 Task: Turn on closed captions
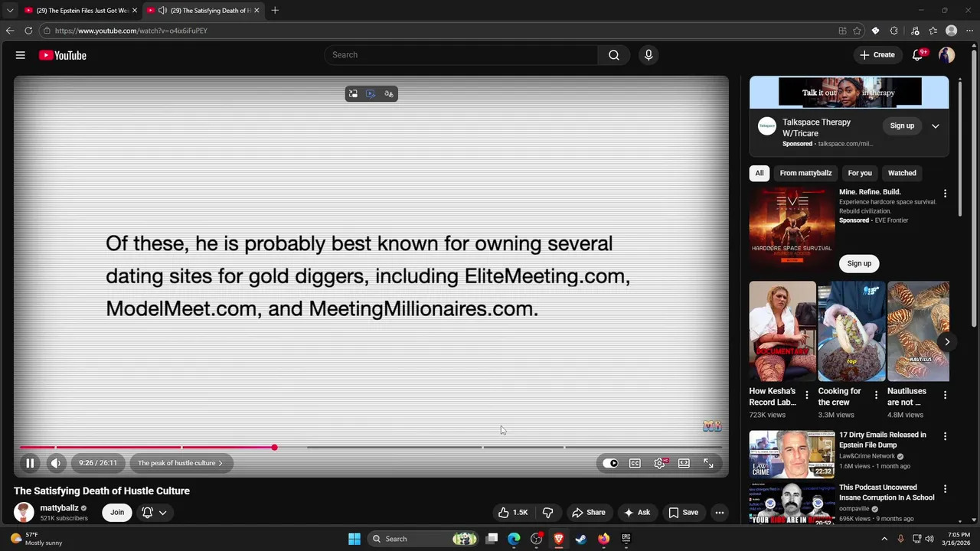click(x=635, y=463)
